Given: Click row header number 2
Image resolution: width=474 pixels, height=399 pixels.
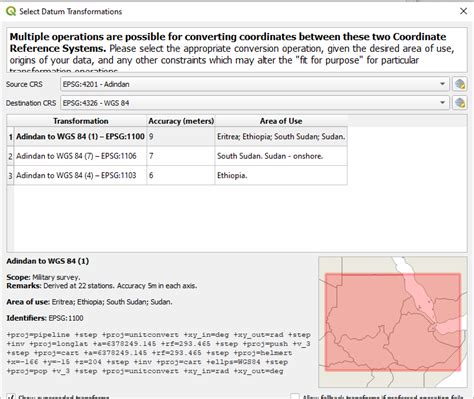Looking at the screenshot, I should click(11, 156).
